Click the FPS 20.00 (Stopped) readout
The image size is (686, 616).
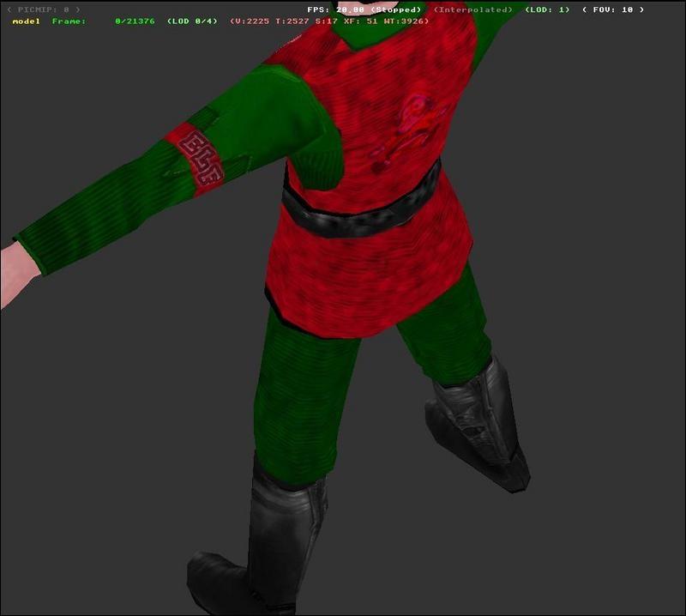tap(364, 9)
